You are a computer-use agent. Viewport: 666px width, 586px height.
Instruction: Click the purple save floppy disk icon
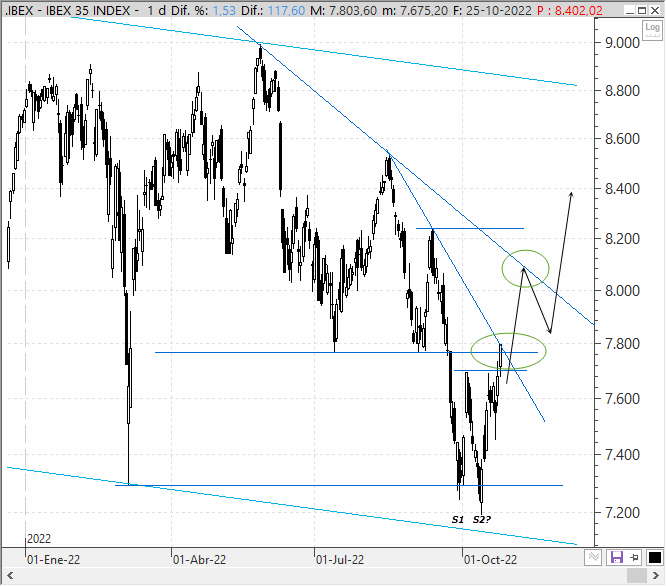click(x=616, y=557)
